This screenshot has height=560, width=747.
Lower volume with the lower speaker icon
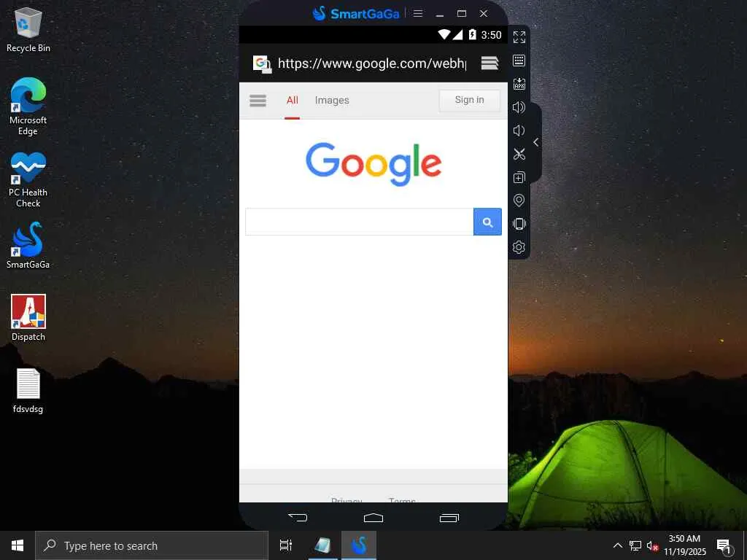[519, 131]
